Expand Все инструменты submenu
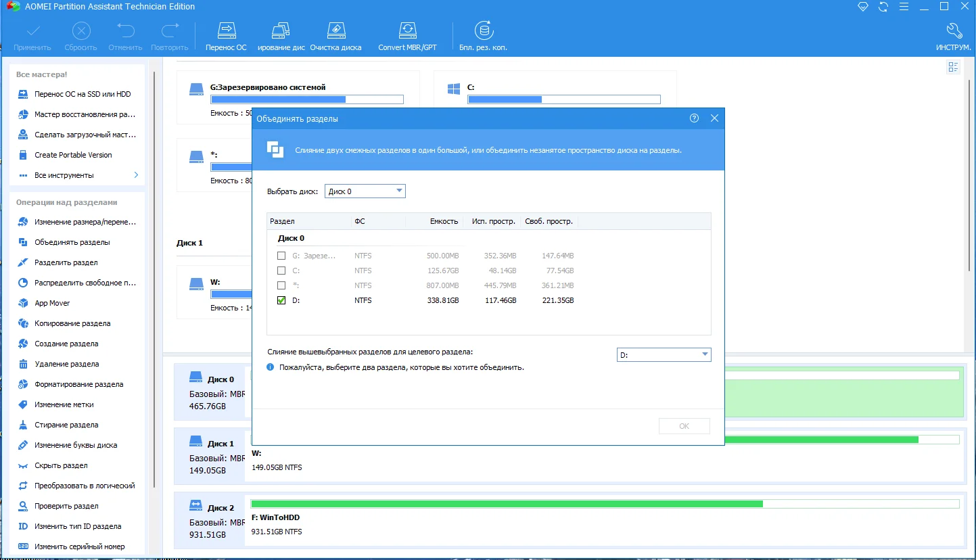976x560 pixels. pyautogui.click(x=77, y=175)
